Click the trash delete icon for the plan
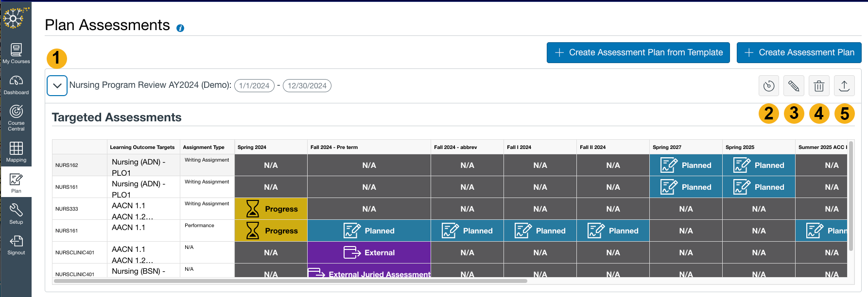 click(819, 86)
